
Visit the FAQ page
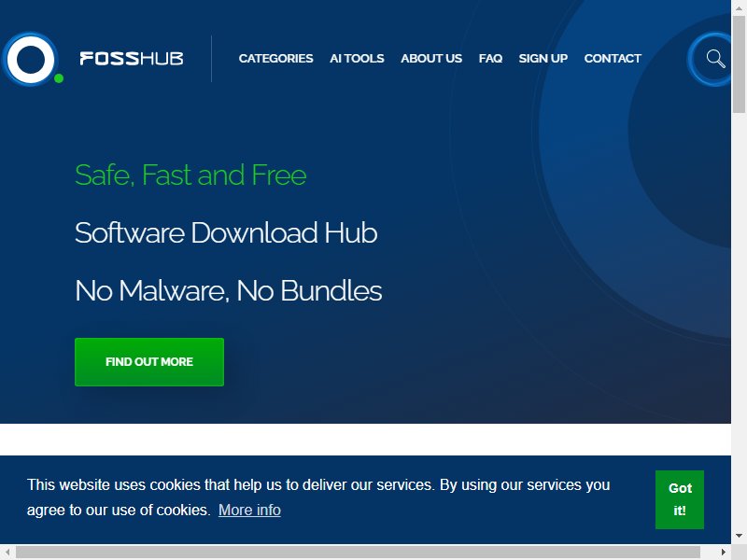click(x=490, y=58)
